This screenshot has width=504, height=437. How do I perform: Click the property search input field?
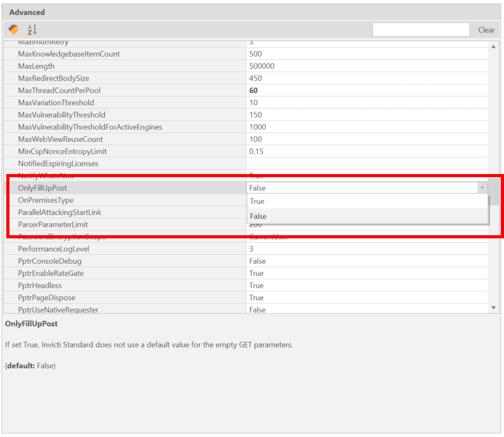(x=421, y=30)
